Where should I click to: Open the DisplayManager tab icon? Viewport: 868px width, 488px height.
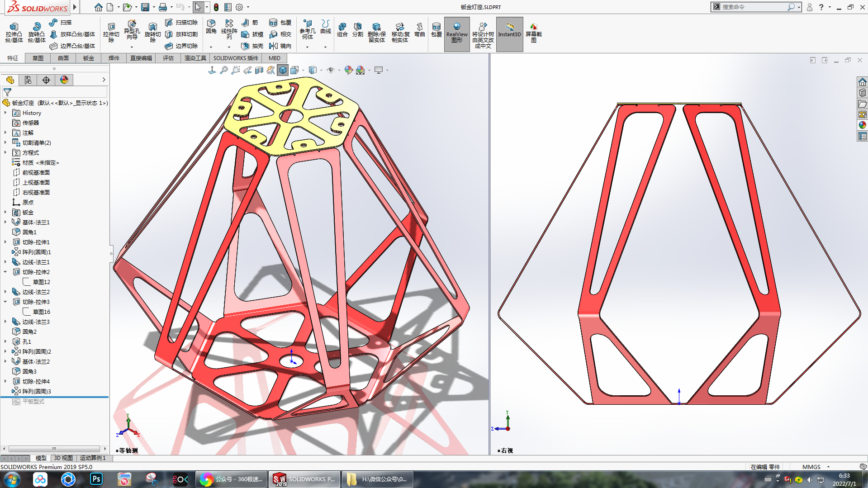64,80
